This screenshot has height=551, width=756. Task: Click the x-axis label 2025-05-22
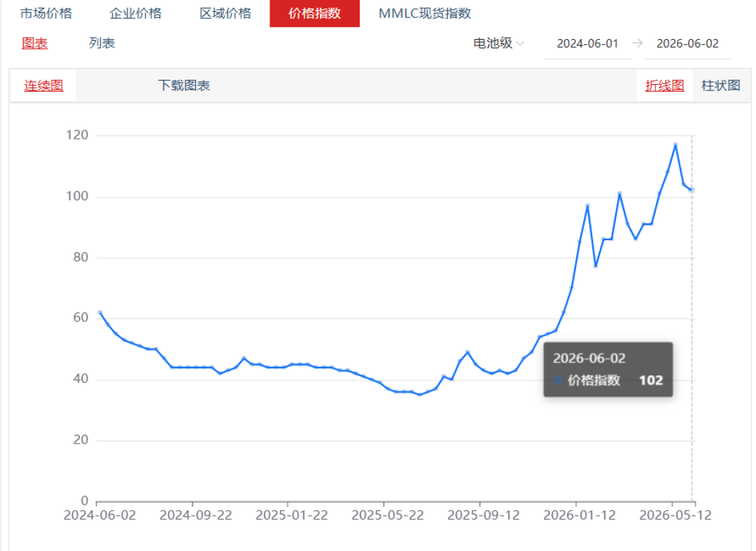(x=388, y=515)
